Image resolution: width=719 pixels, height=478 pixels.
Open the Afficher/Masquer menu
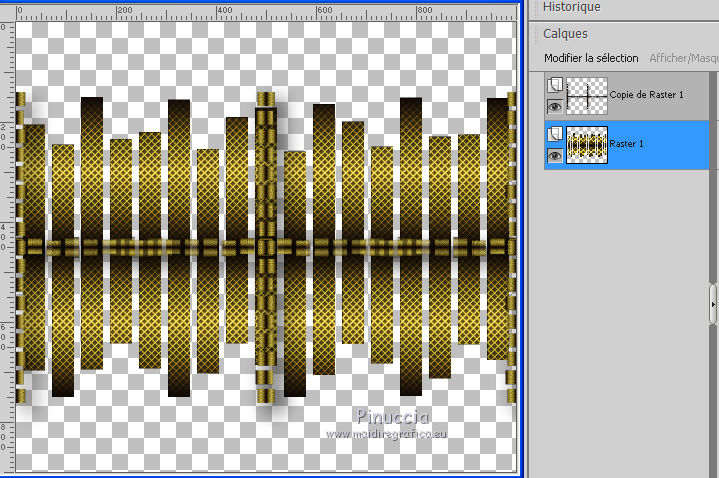[684, 58]
